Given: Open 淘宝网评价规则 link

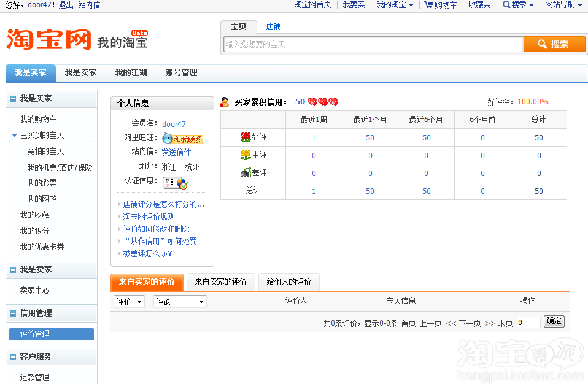Looking at the screenshot, I should point(149,217).
